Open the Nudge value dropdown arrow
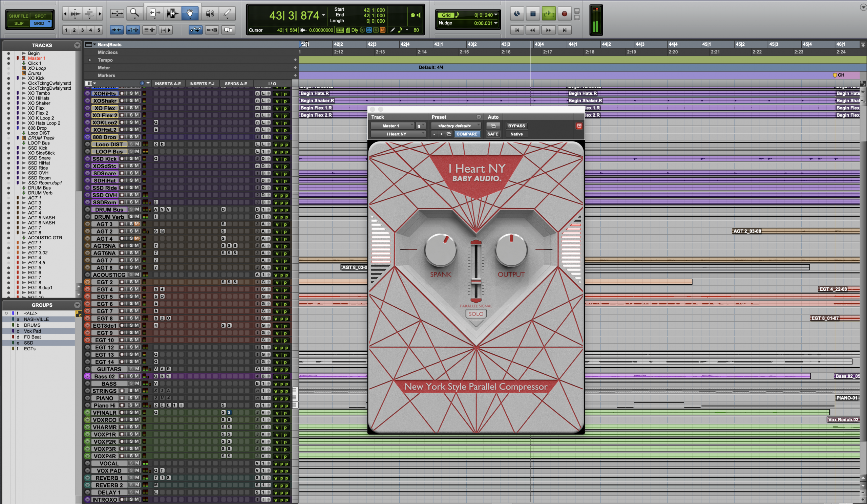 coord(496,23)
